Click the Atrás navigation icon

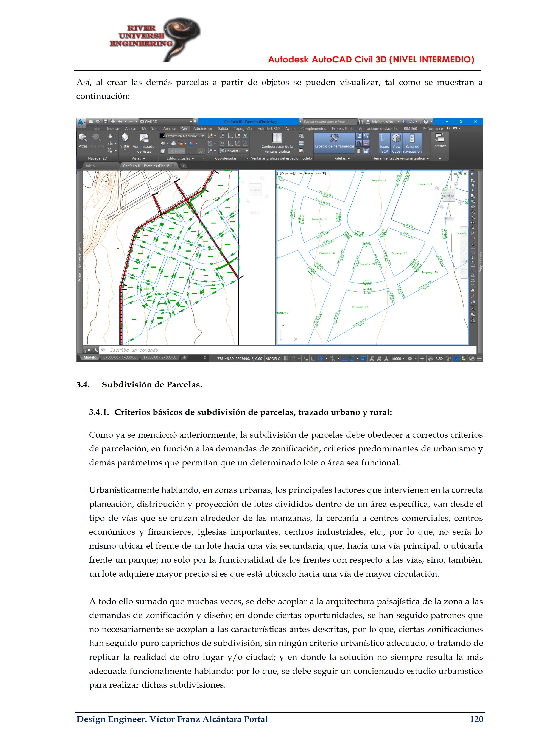tap(83, 138)
